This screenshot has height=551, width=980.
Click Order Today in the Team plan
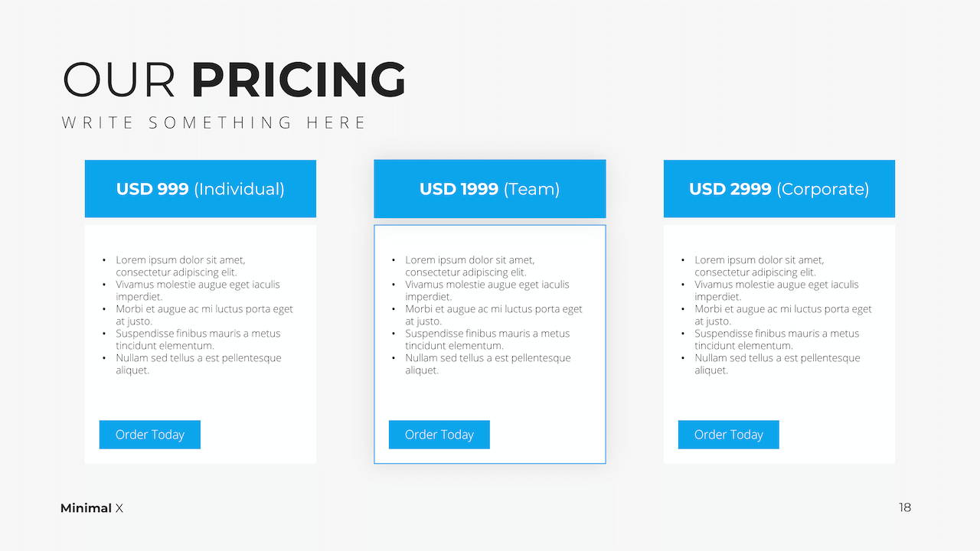[x=439, y=435]
